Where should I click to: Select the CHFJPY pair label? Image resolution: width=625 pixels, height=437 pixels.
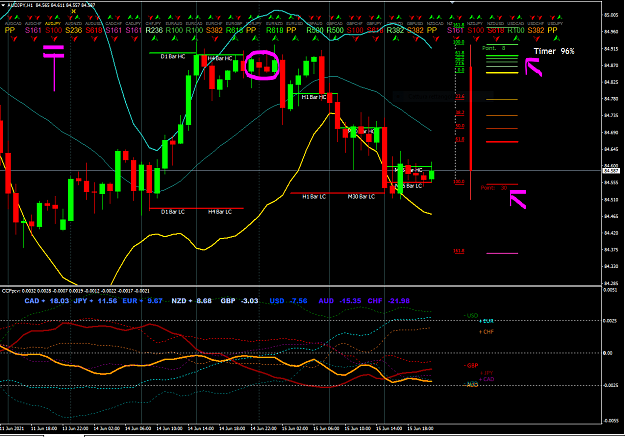click(153, 24)
